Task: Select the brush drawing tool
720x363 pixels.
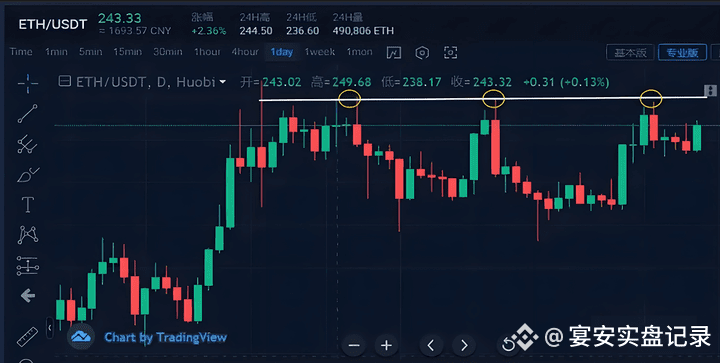Action: [x=28, y=174]
